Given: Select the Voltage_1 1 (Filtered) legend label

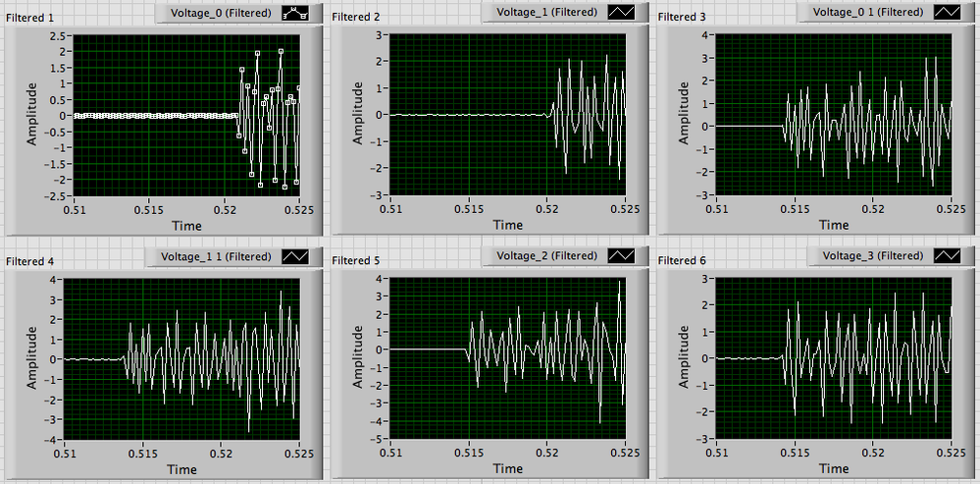Looking at the screenshot, I should coord(216,256).
